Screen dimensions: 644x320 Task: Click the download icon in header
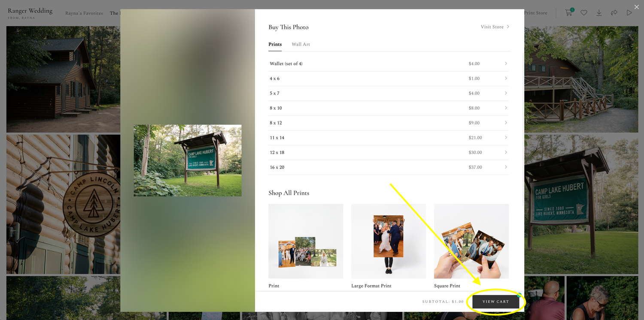coord(599,13)
